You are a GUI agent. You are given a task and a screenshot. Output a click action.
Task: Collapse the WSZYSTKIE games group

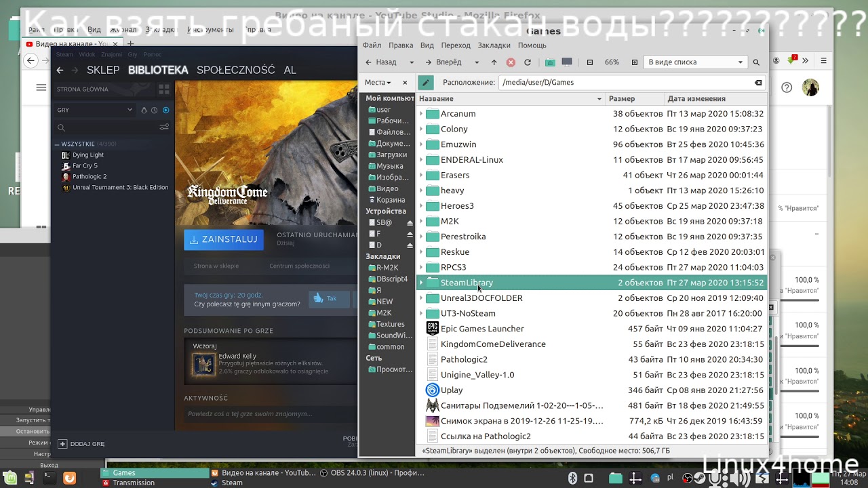point(57,144)
